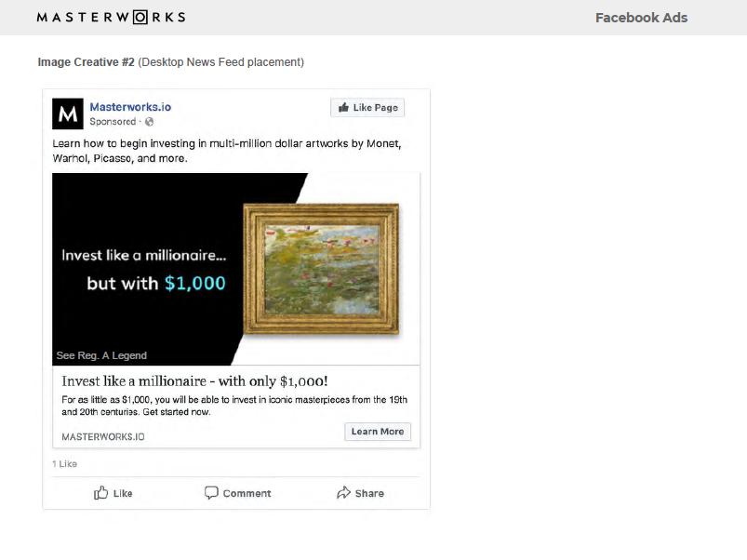Viewport: 747px width, 560px height.
Task: Click the 1 Like count
Action: (x=65, y=464)
